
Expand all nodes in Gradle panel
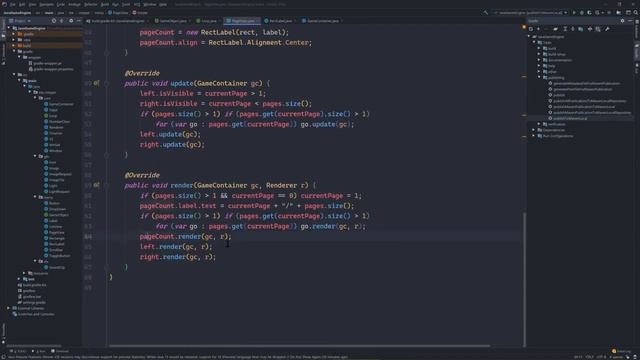565,29
